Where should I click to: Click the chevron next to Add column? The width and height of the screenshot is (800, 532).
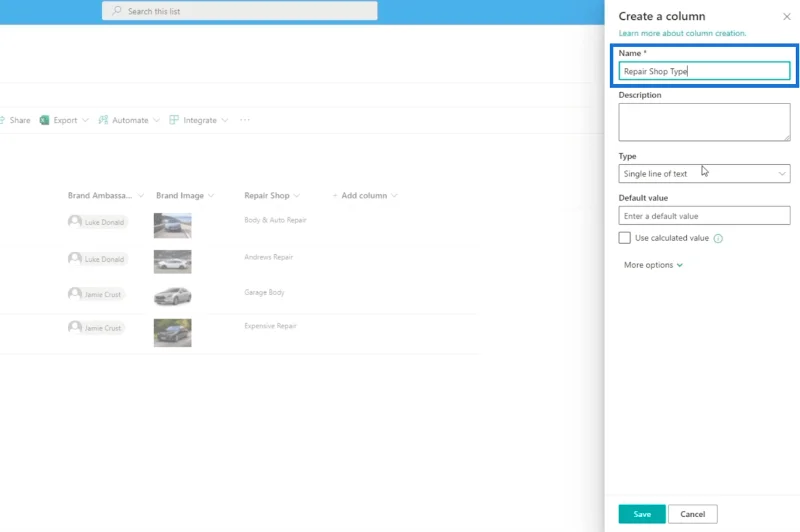tap(394, 195)
